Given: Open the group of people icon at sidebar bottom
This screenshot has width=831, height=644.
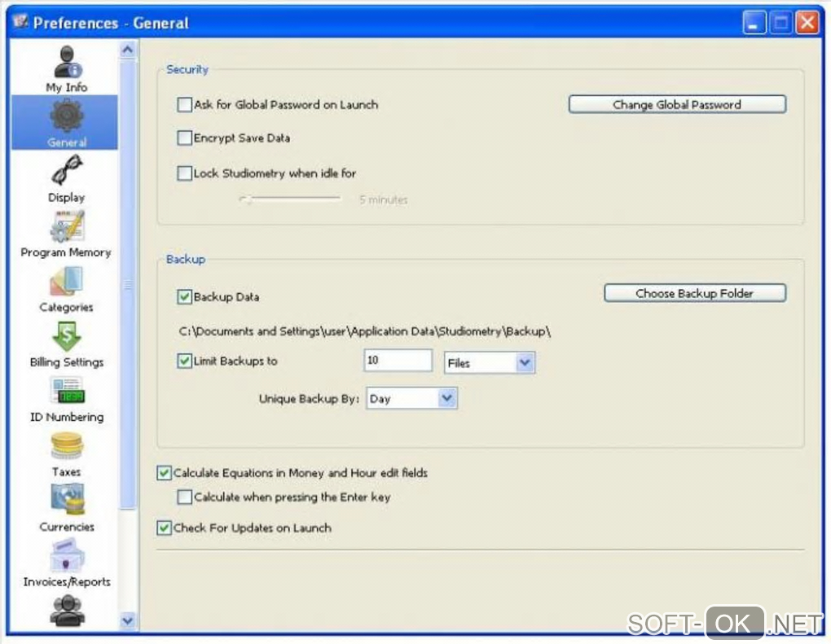Looking at the screenshot, I should [x=67, y=611].
